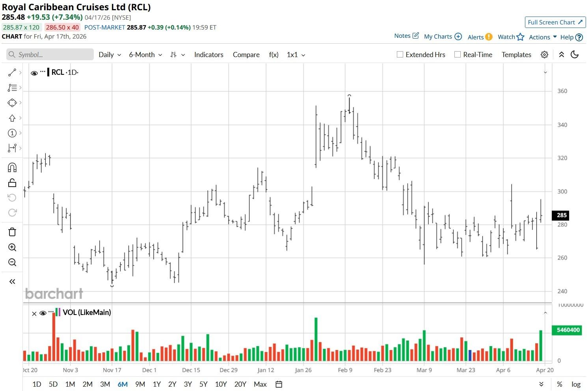
Task: Open the custom date range calendar
Action: point(279,384)
